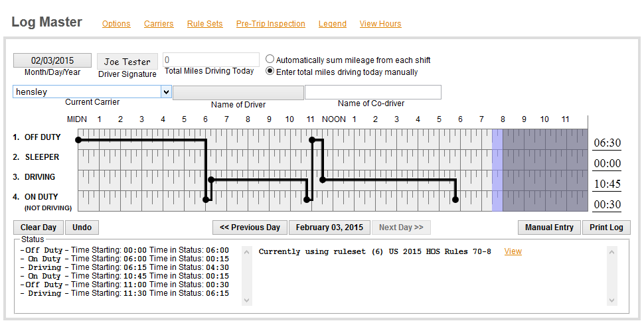The image size is (644, 325).
Task: Click the Joe Tester signature button
Action: (x=127, y=62)
